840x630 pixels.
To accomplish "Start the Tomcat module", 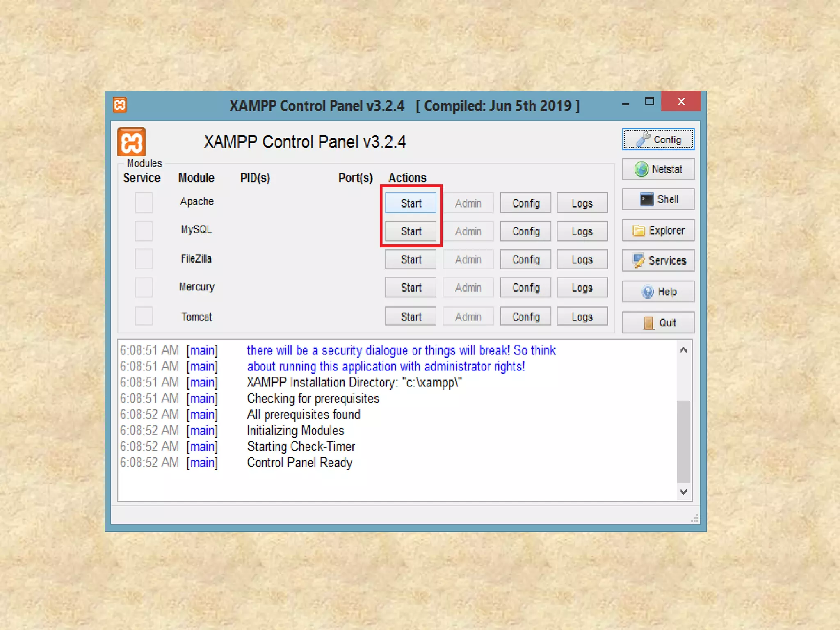I will [x=411, y=317].
